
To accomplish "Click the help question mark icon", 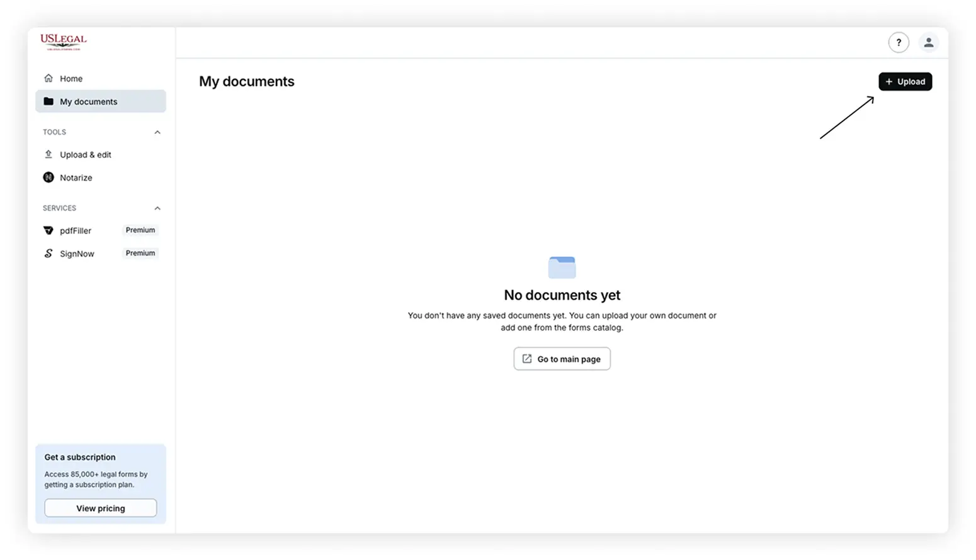I will [x=899, y=42].
